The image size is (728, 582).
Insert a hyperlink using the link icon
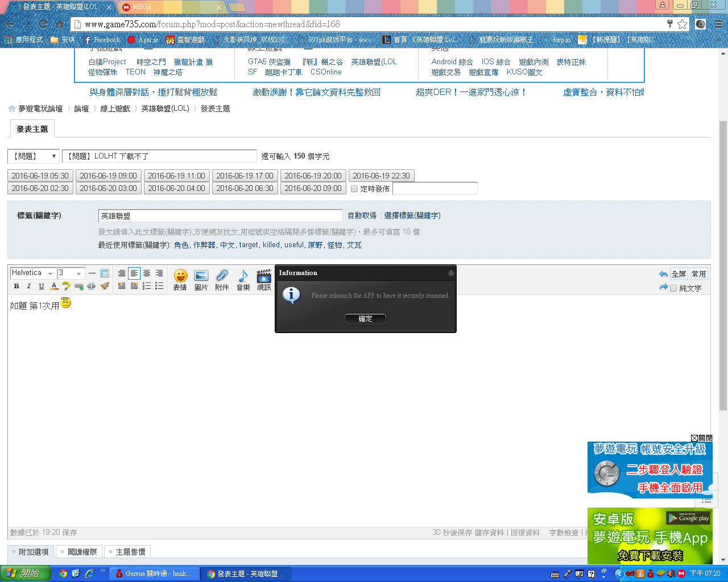pyautogui.click(x=79, y=286)
